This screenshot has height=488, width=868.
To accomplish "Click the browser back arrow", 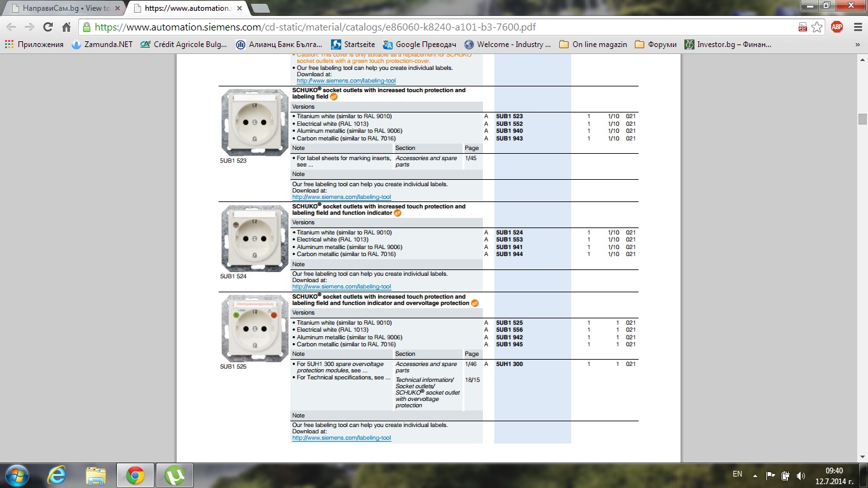I will [x=11, y=27].
